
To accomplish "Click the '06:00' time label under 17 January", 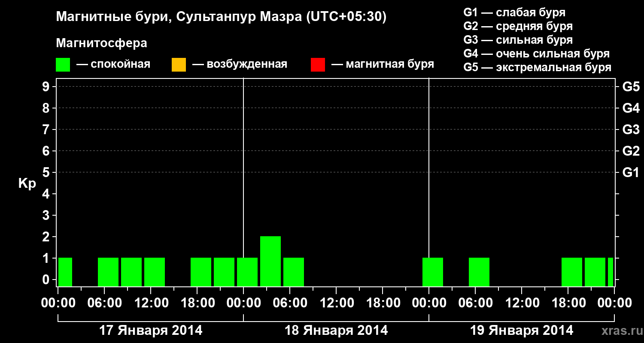I will pyautogui.click(x=104, y=303).
